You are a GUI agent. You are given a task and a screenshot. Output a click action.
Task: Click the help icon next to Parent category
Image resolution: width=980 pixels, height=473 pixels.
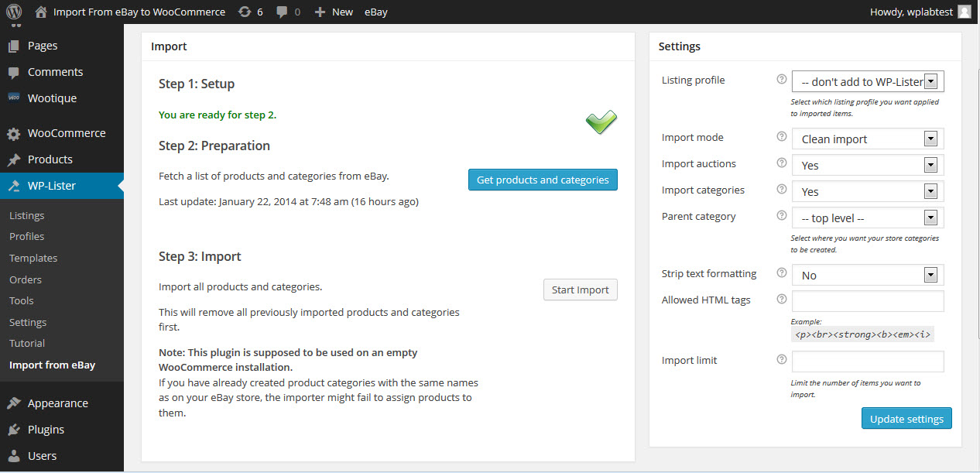point(781,215)
